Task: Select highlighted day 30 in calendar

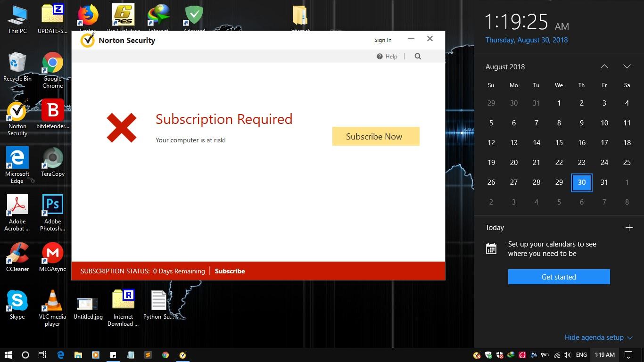Action: [582, 182]
